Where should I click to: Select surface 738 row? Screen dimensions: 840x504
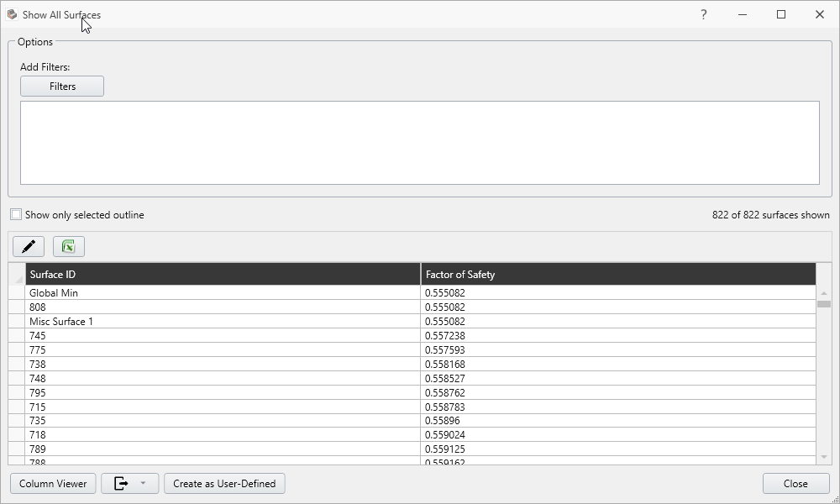tap(412, 365)
